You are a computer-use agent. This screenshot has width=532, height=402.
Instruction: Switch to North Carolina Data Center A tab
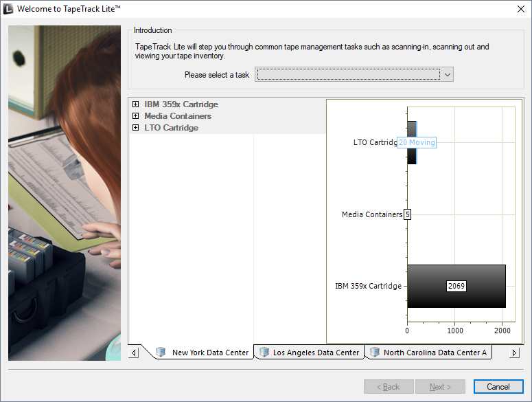(x=428, y=353)
